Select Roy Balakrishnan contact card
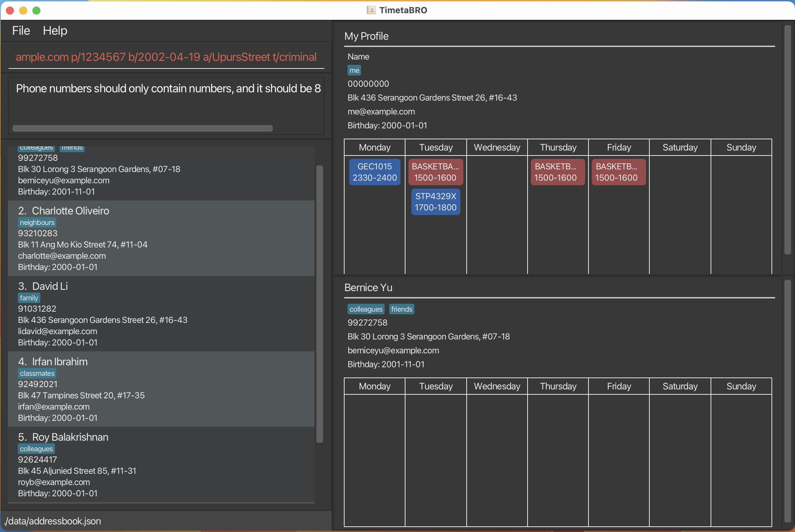This screenshot has height=532, width=795. point(161,464)
